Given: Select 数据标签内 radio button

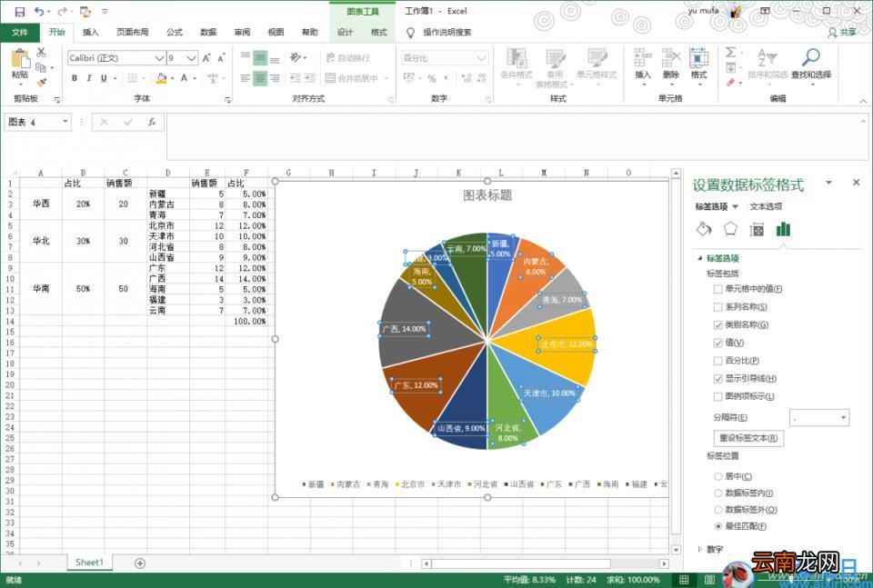Looking at the screenshot, I should tap(717, 493).
